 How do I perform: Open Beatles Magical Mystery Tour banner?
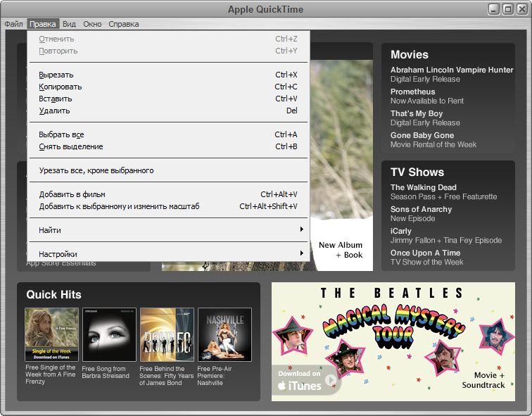393,341
